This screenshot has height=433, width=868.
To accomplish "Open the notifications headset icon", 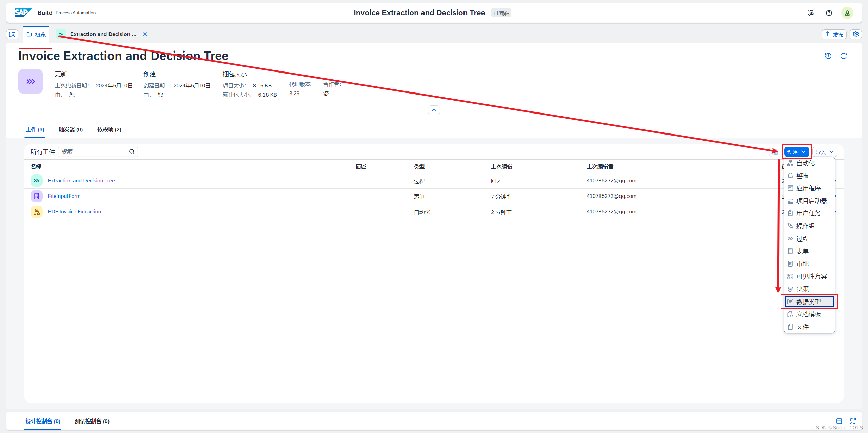I will coord(810,13).
